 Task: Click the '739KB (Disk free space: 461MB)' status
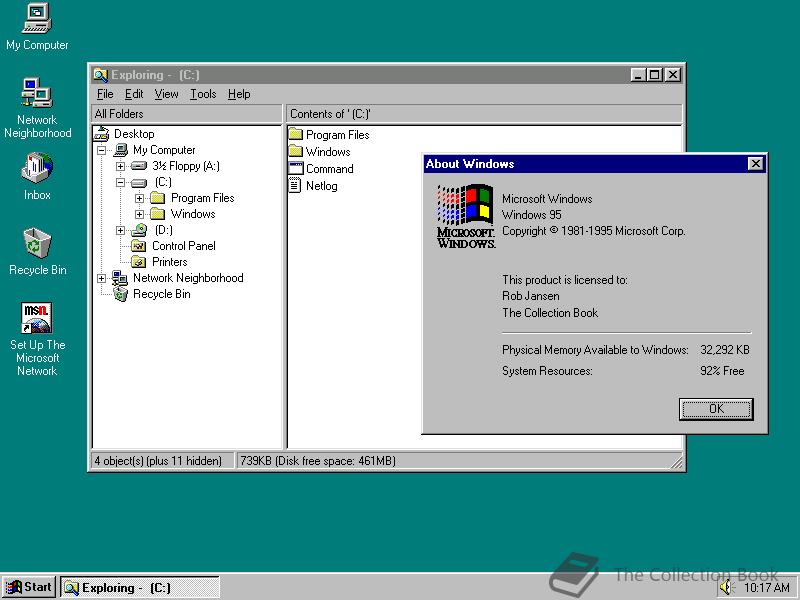pyautogui.click(x=317, y=461)
